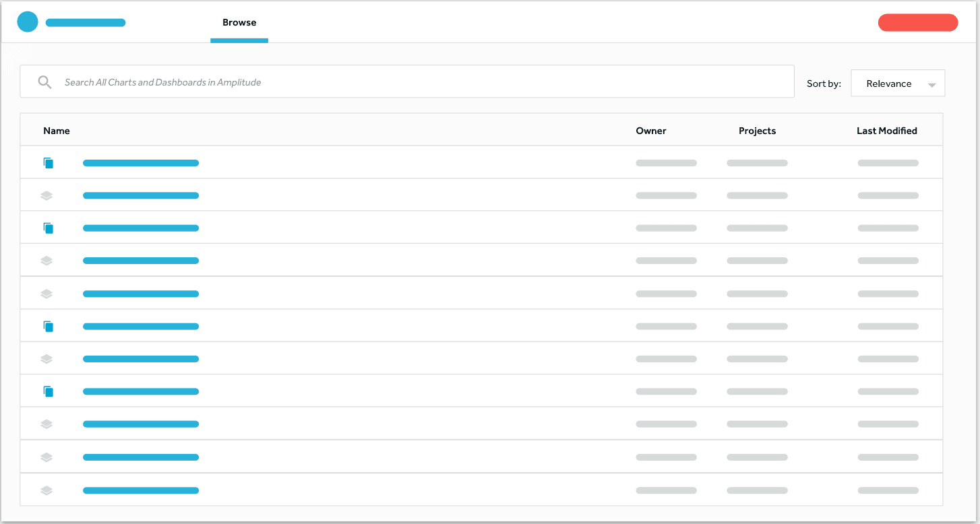Open the user avatar in the top-left corner
This screenshot has width=980, height=524.
point(28,21)
